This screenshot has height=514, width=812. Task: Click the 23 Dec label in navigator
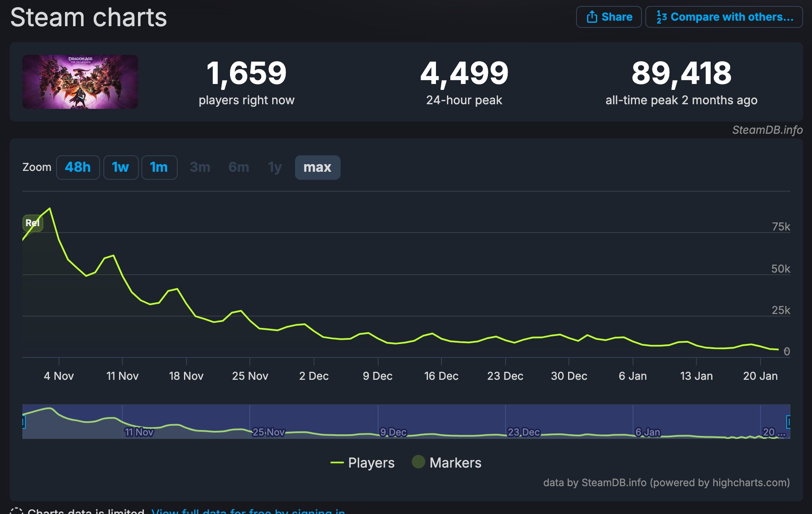pyautogui.click(x=523, y=432)
